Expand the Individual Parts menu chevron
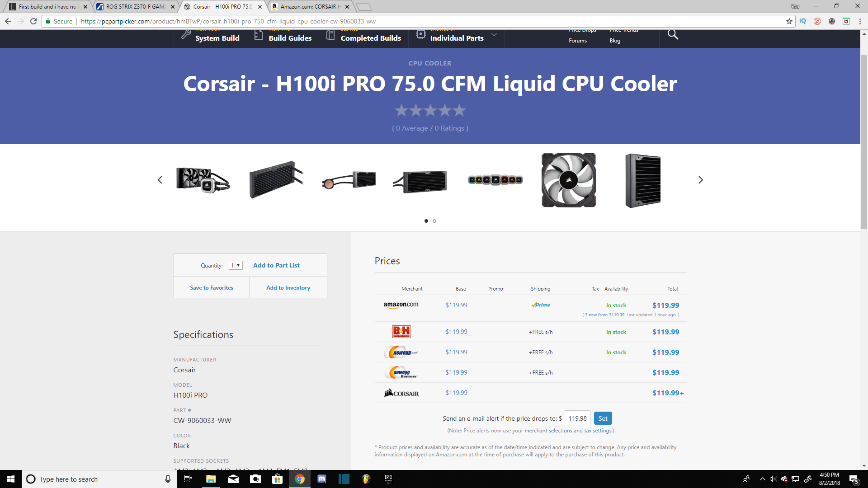Screen dimensions: 868x488 click(x=494, y=35)
